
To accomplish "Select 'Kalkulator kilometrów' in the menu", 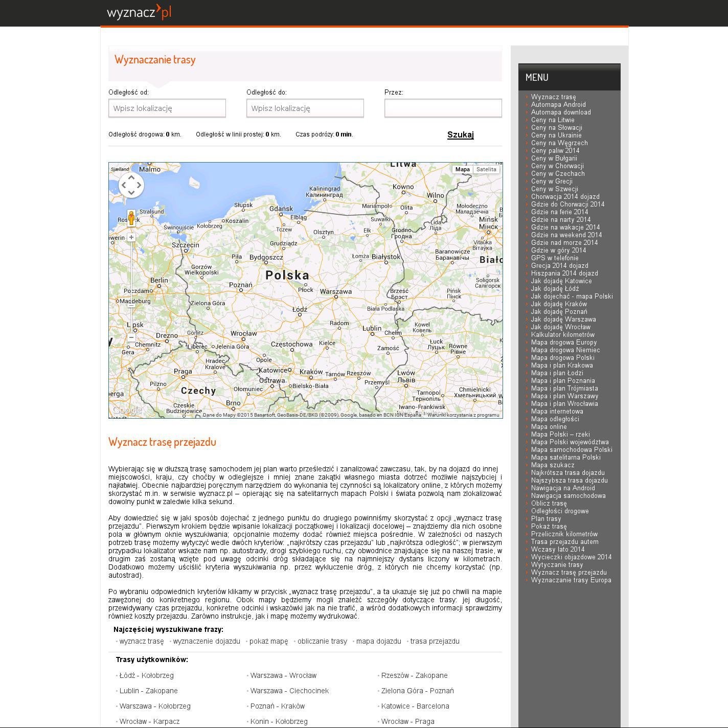I will click(x=562, y=335).
